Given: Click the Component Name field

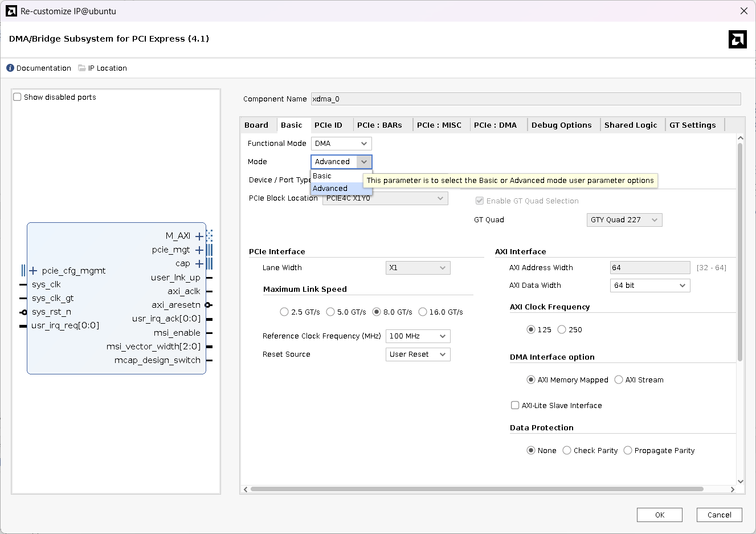Looking at the screenshot, I should click(x=526, y=99).
